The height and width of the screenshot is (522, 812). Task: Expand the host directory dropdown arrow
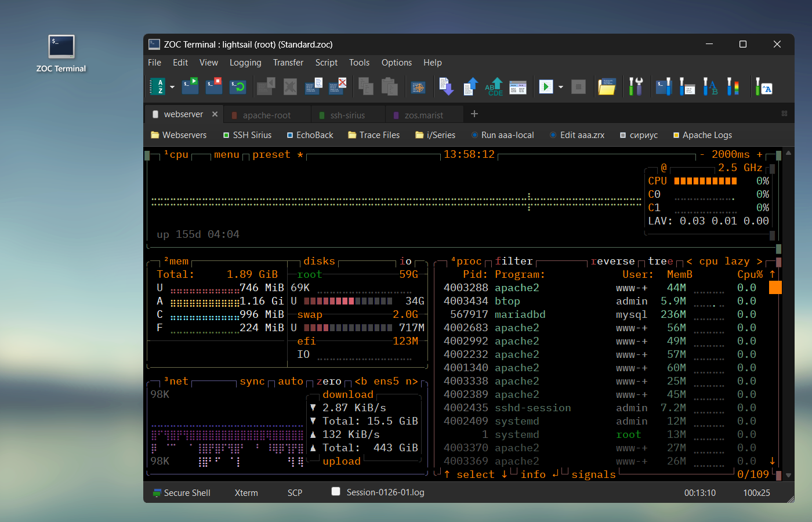[x=172, y=88]
